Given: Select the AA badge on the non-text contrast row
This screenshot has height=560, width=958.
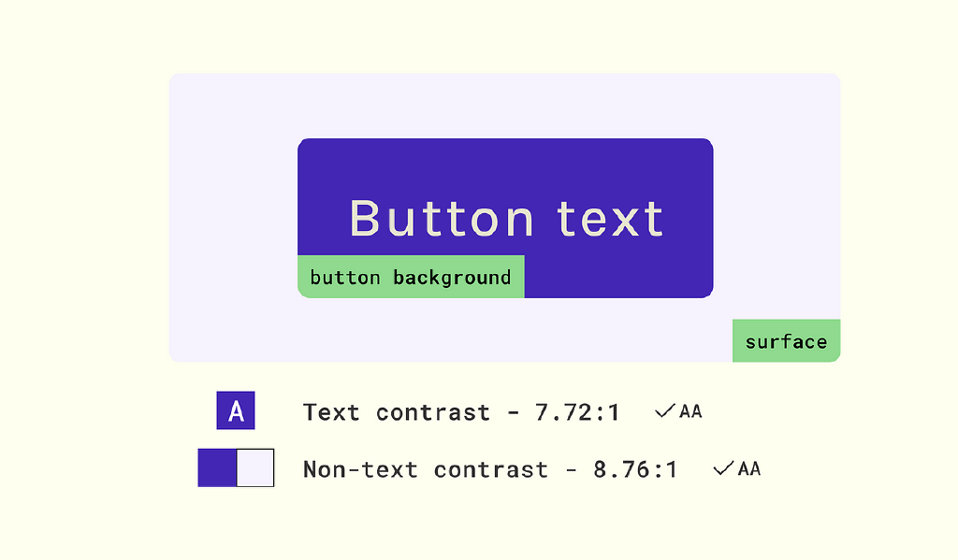Looking at the screenshot, I should click(749, 468).
